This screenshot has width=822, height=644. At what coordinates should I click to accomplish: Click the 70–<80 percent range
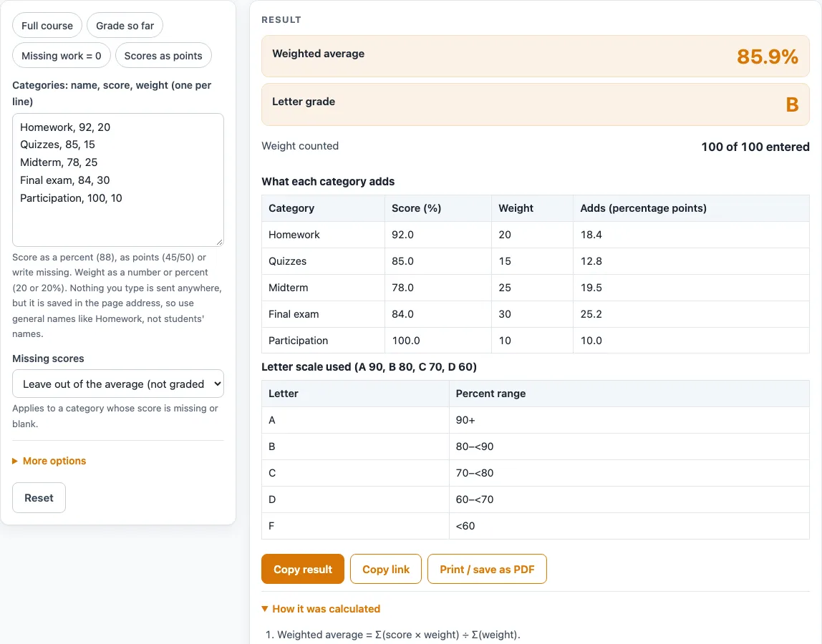(x=475, y=473)
